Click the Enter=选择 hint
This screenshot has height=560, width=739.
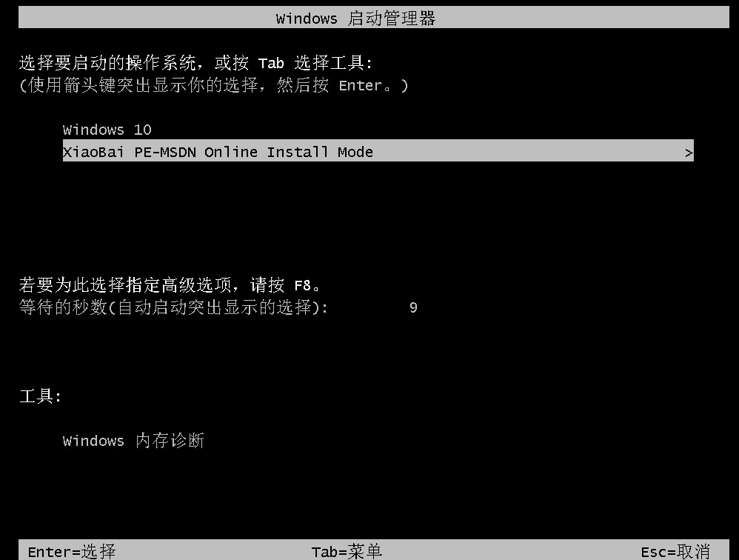72,551
